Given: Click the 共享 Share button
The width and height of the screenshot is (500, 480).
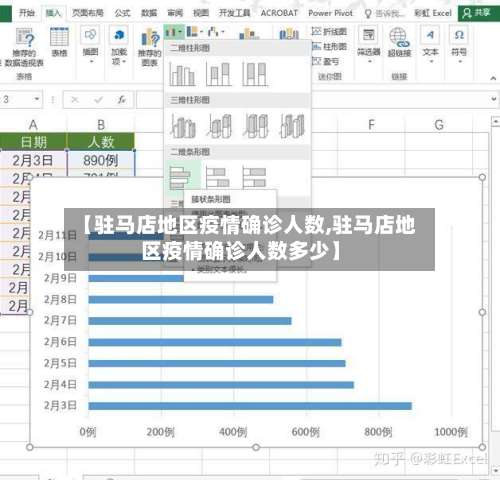Looking at the screenshot, I should point(479,13).
